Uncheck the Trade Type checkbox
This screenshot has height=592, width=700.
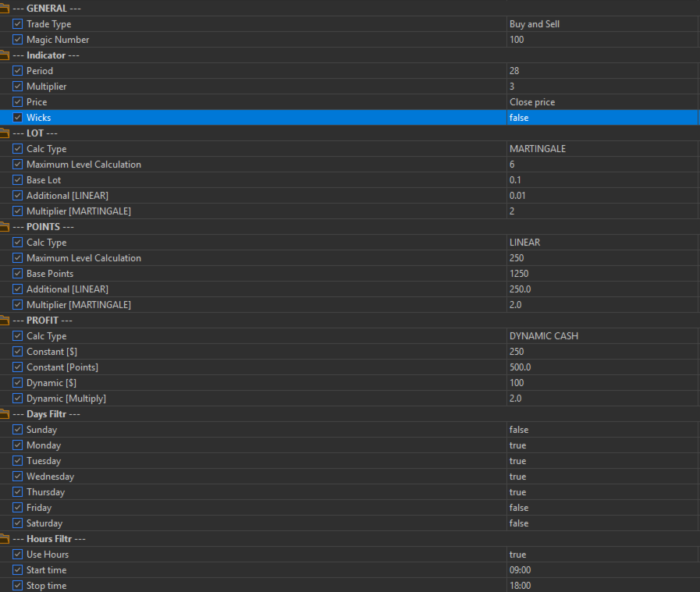point(17,23)
